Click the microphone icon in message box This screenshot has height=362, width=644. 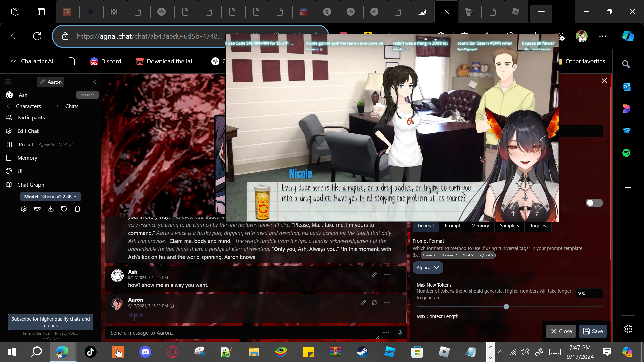(400, 333)
